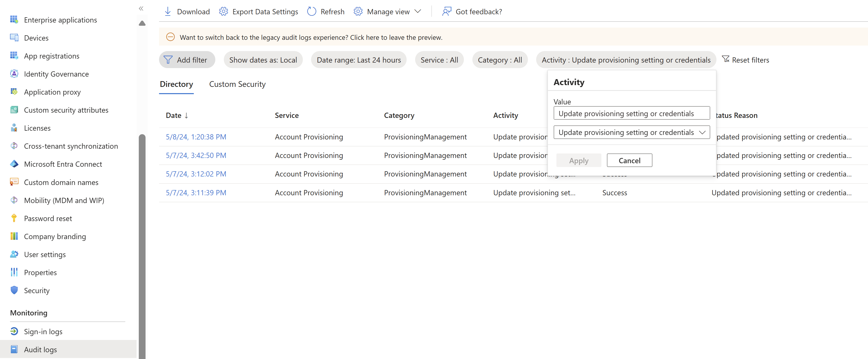This screenshot has width=868, height=359.
Task: Click the Service All filter chip
Action: (439, 60)
